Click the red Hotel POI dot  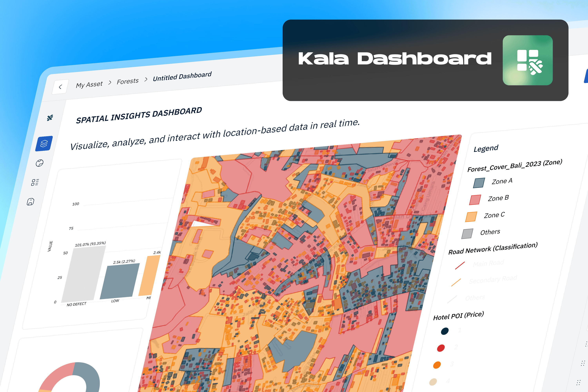click(x=441, y=348)
